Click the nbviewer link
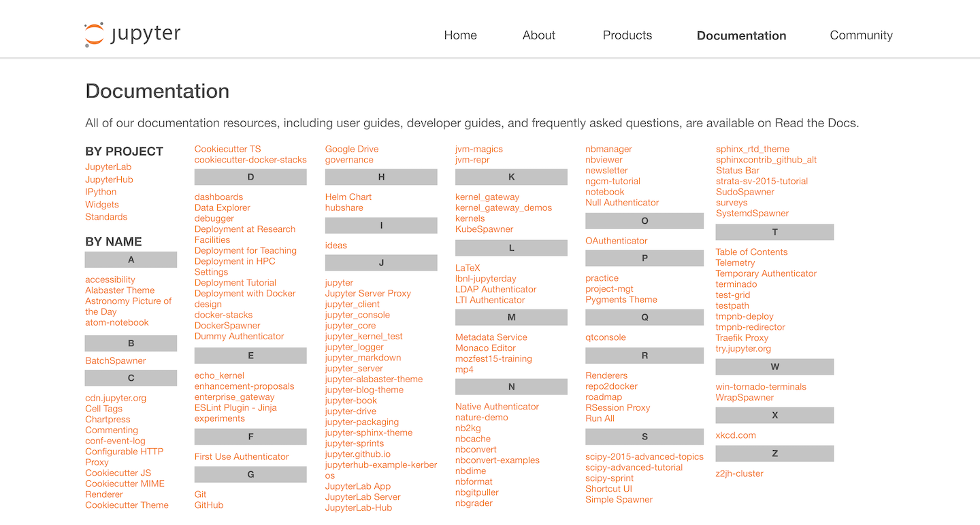This screenshot has height=525, width=980. [604, 160]
